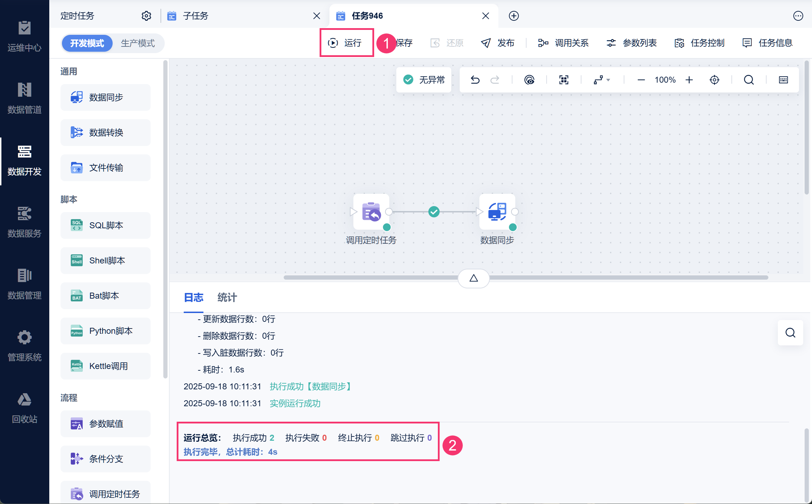The image size is (812, 504).
Task: Switch to 开发模式 mode
Action: [87, 43]
